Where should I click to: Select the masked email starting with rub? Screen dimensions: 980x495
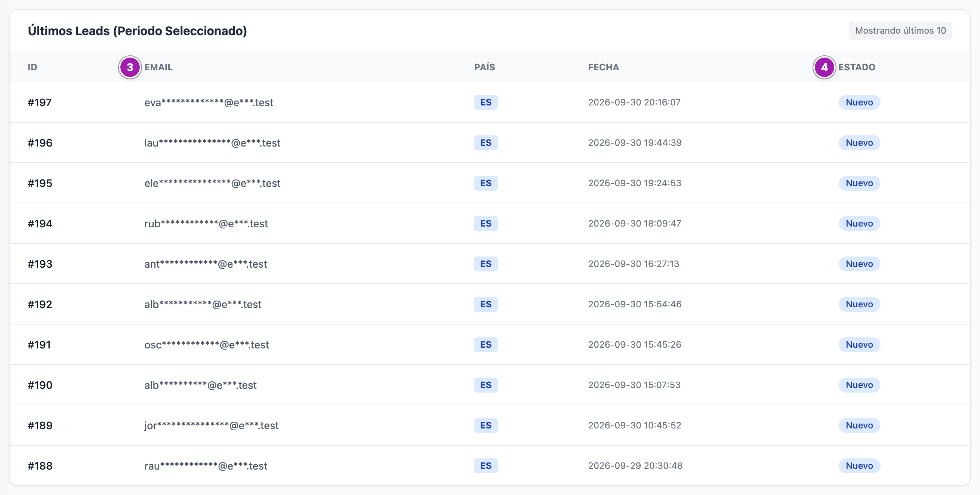pos(206,224)
